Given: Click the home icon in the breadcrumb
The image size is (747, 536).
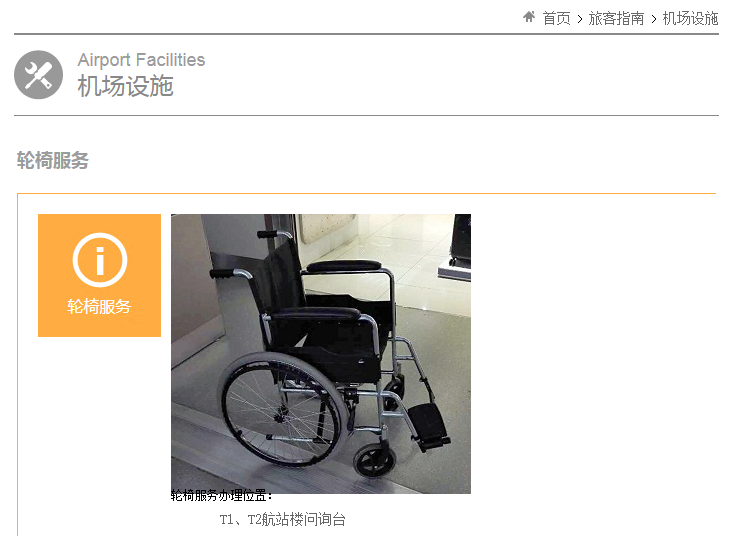Looking at the screenshot, I should [x=529, y=17].
